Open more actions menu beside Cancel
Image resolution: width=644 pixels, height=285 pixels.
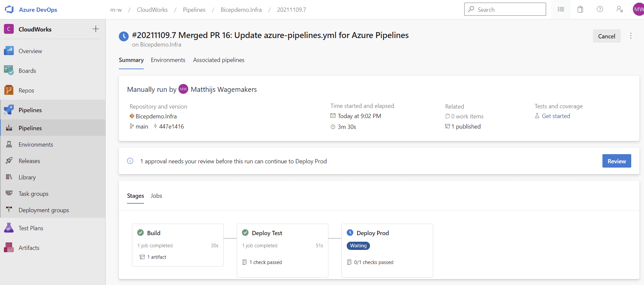631,36
